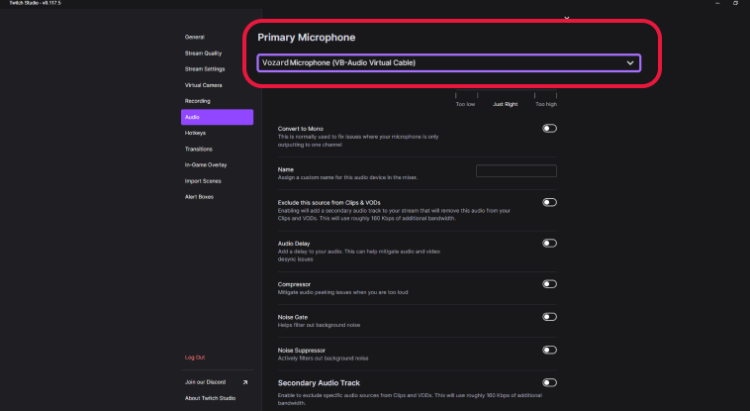Open the Primary Microphone dropdown chevron
This screenshot has width=750, height=411.
tap(630, 63)
